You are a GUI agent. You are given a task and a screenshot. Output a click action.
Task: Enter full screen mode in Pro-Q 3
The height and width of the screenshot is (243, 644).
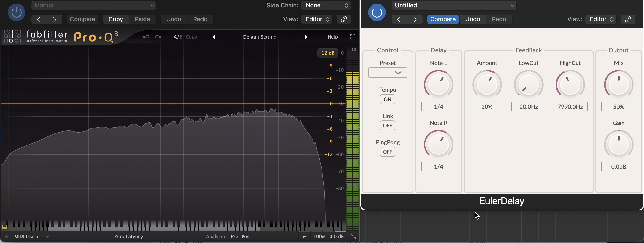pos(352,37)
